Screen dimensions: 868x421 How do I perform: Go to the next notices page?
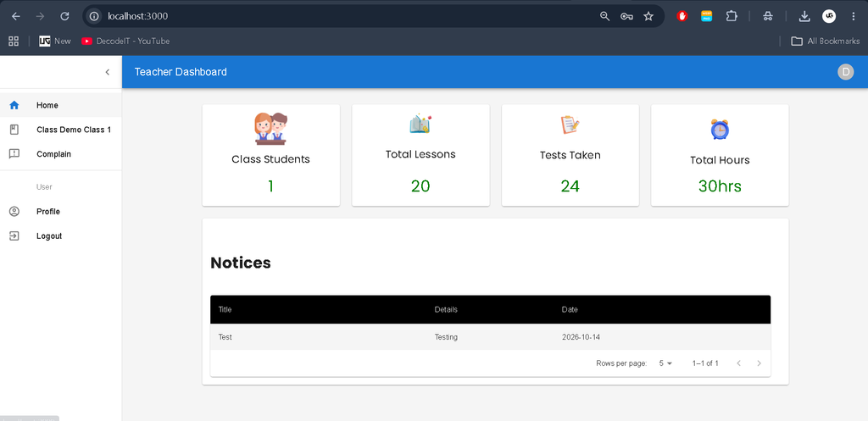coord(759,363)
